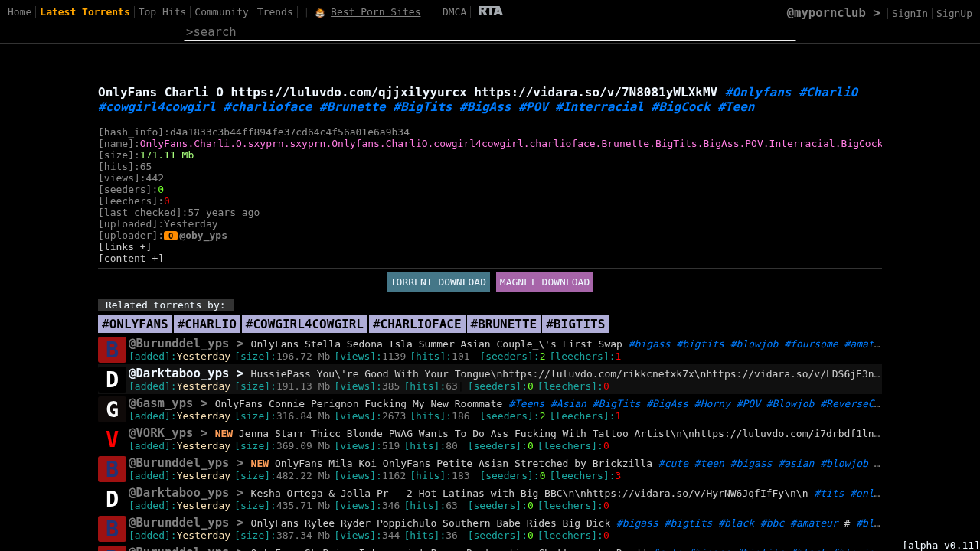980x551 pixels.
Task: Click the @mypornclub site title
Action: pos(833,13)
